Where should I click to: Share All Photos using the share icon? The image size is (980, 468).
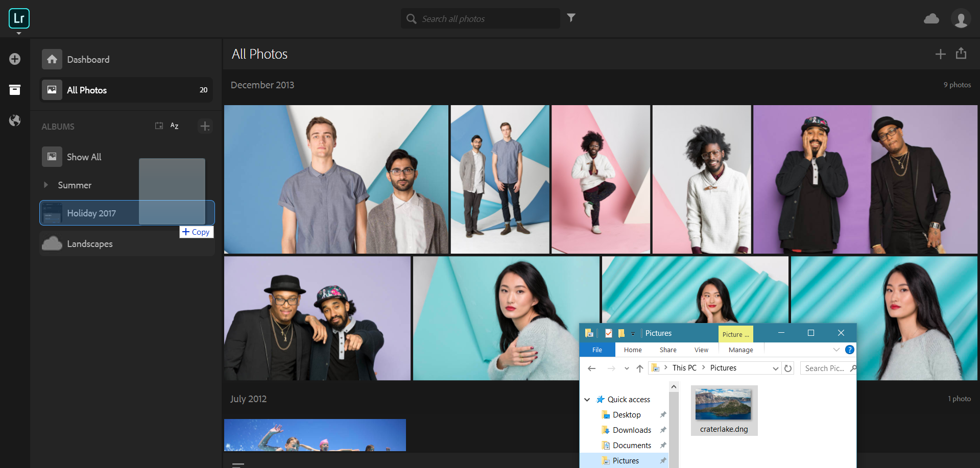(x=961, y=53)
